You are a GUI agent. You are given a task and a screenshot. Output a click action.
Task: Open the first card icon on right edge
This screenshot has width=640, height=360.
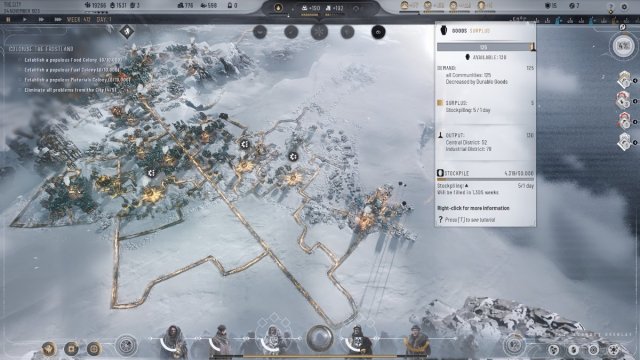click(x=624, y=80)
